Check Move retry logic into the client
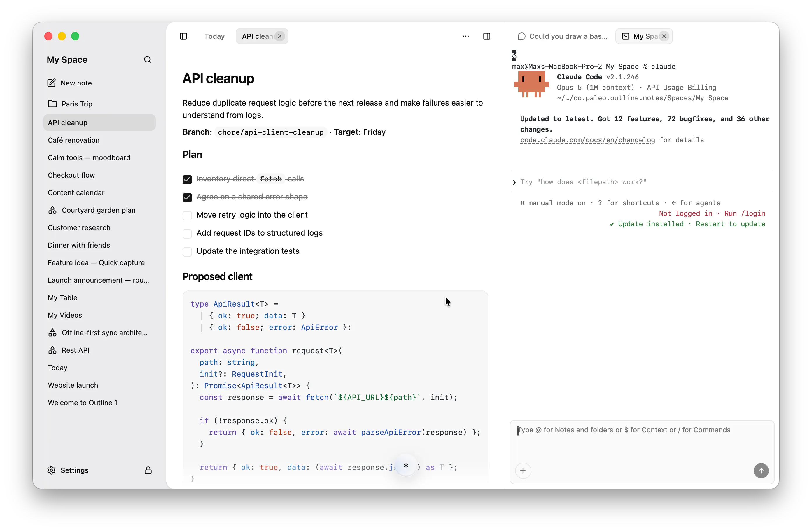 [x=187, y=215]
